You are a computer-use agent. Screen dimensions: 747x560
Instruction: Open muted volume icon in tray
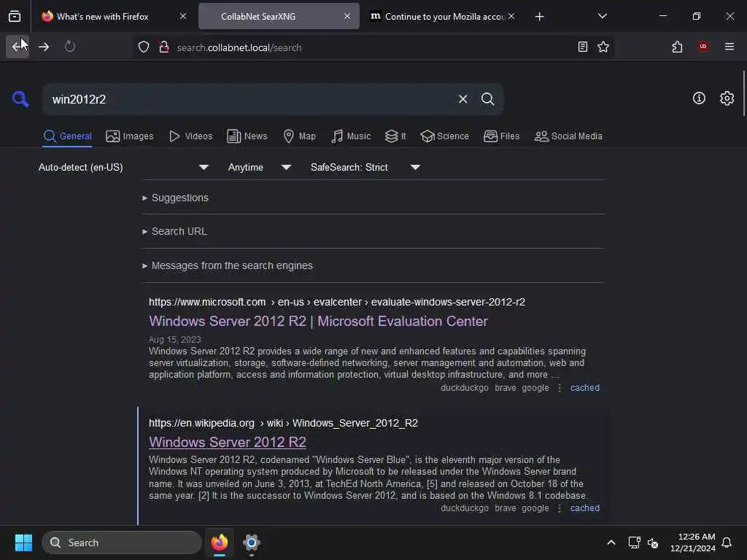[x=653, y=542]
